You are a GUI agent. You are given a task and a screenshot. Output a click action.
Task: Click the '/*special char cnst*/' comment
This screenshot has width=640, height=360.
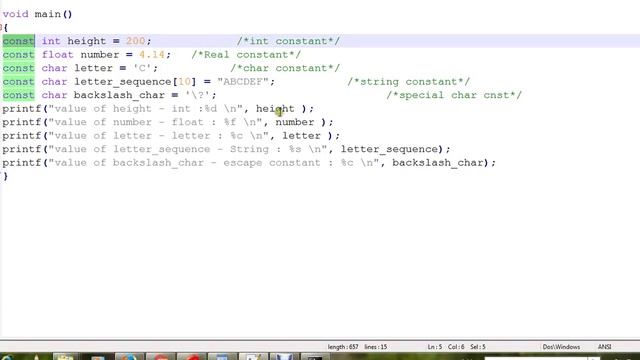[x=454, y=95]
